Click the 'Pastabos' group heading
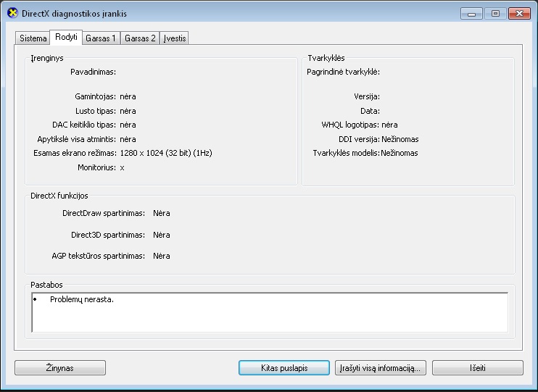The height and width of the screenshot is (392, 538). click(x=46, y=285)
